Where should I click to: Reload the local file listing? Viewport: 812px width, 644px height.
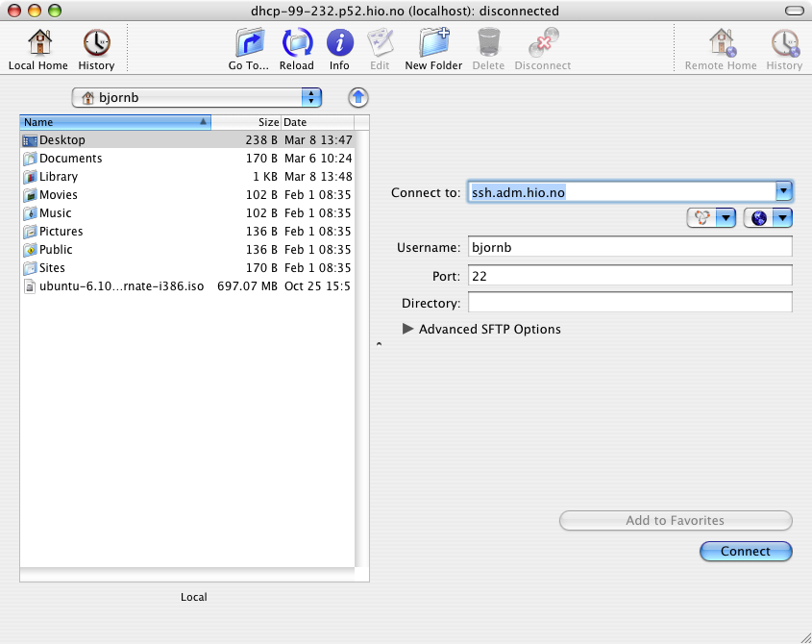tap(297, 42)
